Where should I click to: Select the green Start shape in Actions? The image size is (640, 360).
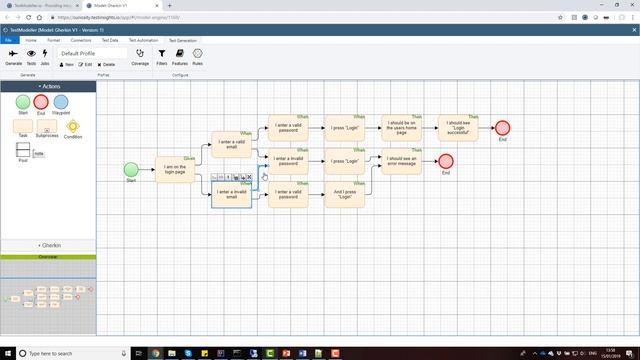point(23,102)
